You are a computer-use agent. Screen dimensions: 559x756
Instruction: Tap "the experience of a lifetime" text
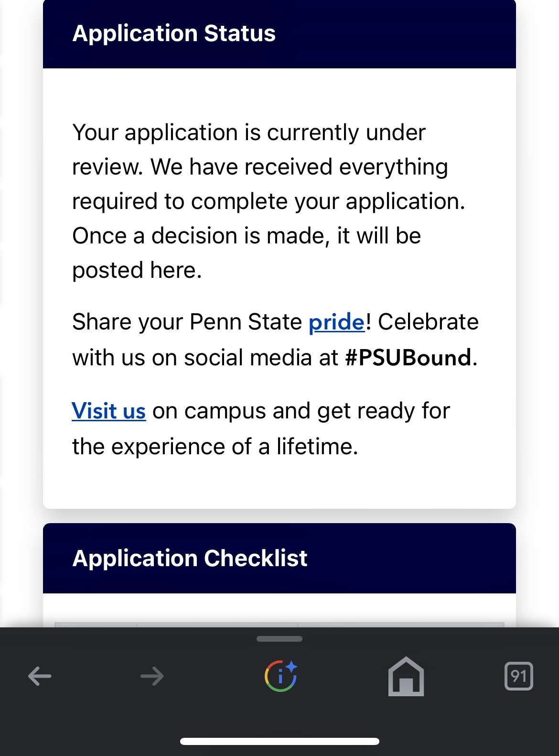[215, 447]
